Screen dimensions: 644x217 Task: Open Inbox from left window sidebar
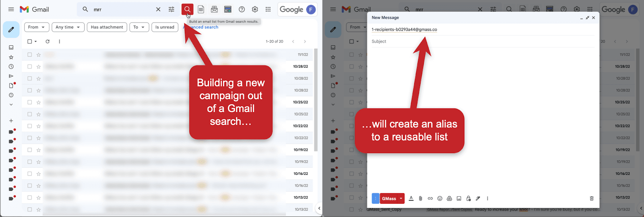point(11,47)
